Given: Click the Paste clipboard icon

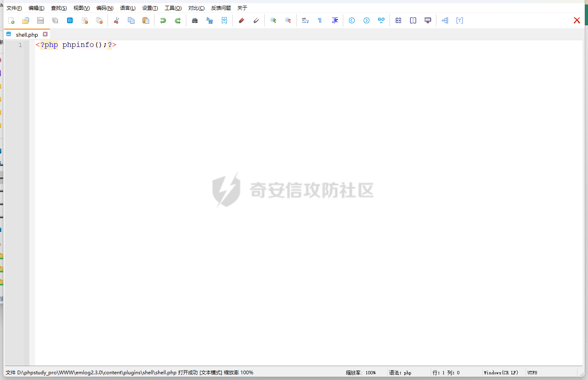Looking at the screenshot, I should coord(146,20).
